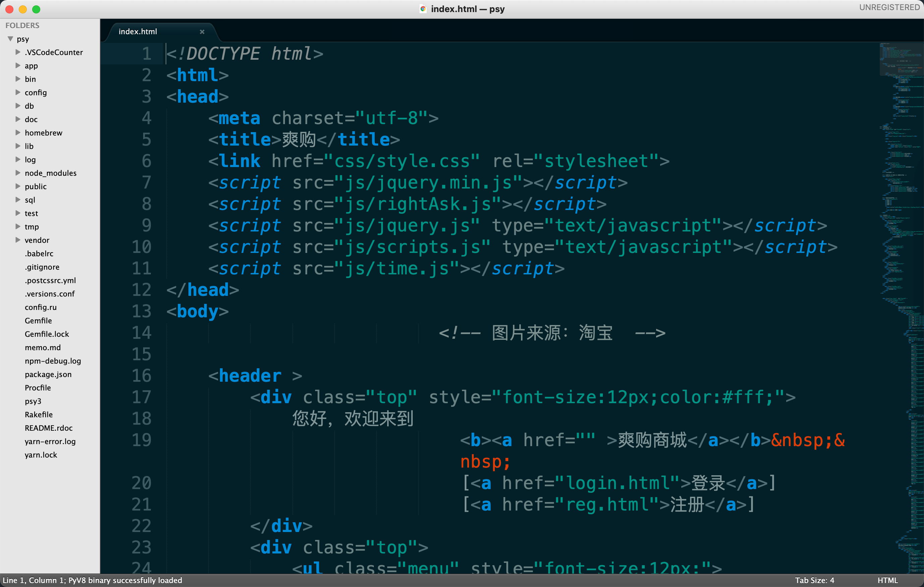The width and height of the screenshot is (924, 587).
Task: Change Tab Size: 4 in status bar
Action: click(x=814, y=580)
